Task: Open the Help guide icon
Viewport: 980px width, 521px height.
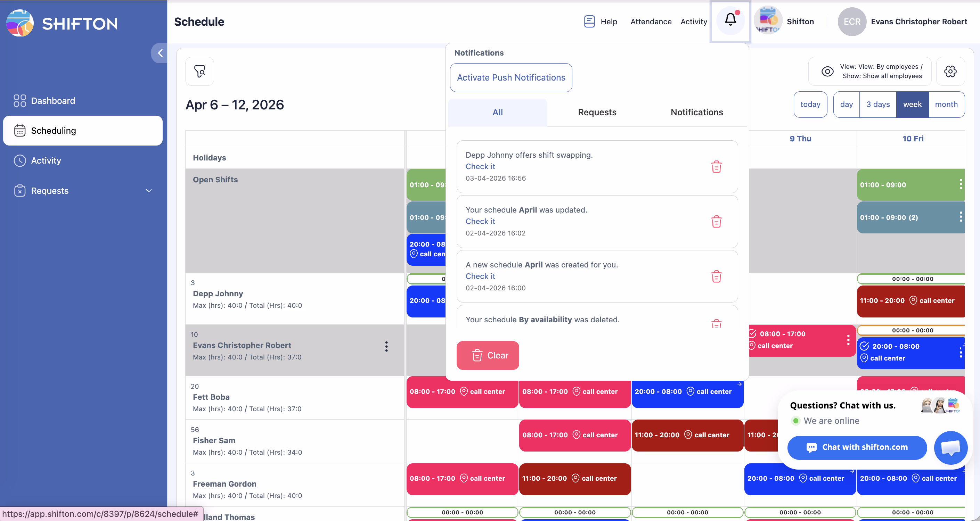Action: click(589, 21)
